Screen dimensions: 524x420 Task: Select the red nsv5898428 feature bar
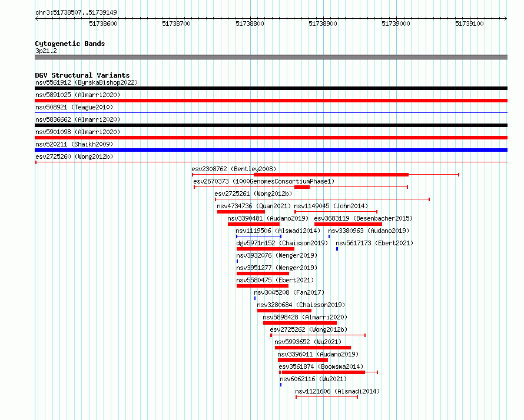(300, 323)
